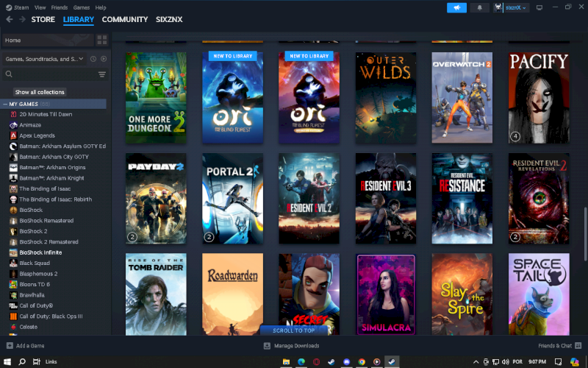Viewport: 588px width, 368px height.
Task: Open the notifications bell
Action: pyautogui.click(x=480, y=7)
